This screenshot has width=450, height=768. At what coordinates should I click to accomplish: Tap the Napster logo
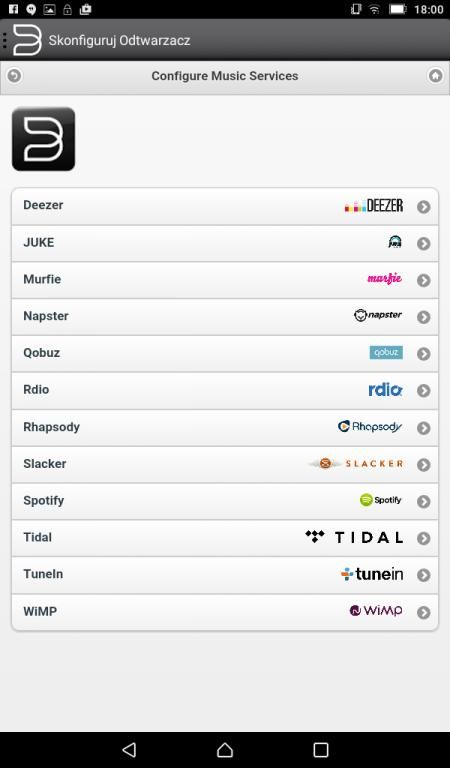pyautogui.click(x=378, y=315)
